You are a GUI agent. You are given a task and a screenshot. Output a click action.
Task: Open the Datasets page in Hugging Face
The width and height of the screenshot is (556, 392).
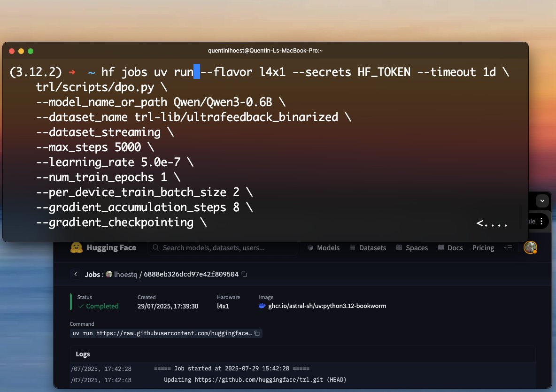[x=368, y=248]
